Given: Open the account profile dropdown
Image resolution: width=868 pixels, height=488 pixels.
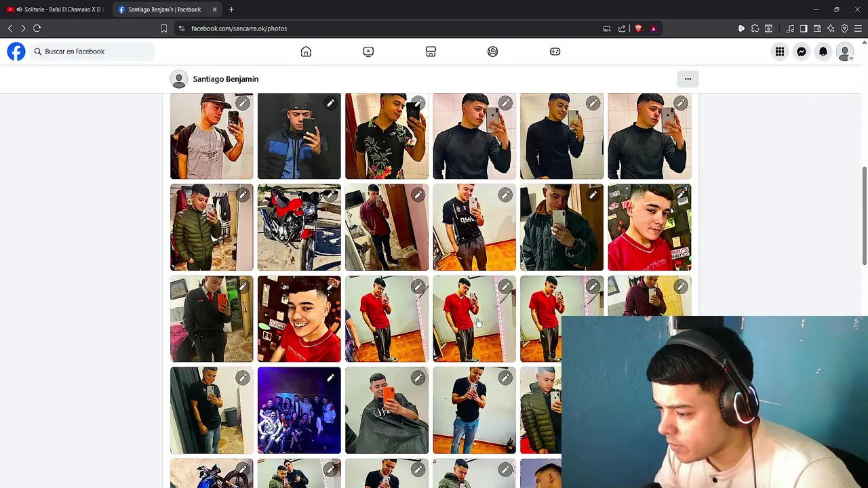Looking at the screenshot, I should (x=845, y=52).
